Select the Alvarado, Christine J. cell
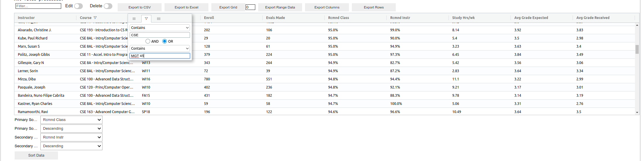 [x=45, y=30]
